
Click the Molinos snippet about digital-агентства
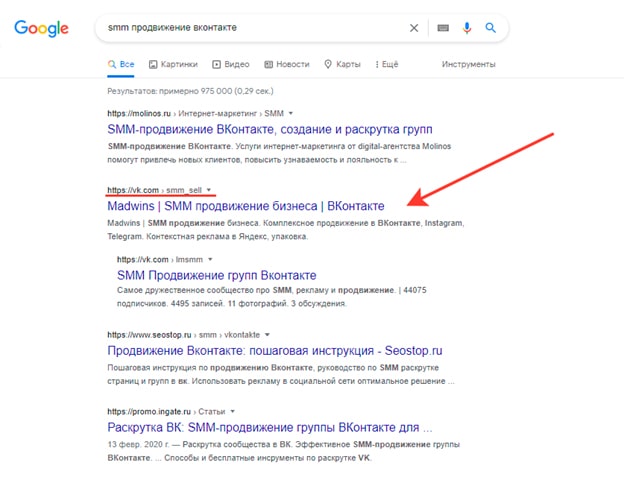point(279,153)
